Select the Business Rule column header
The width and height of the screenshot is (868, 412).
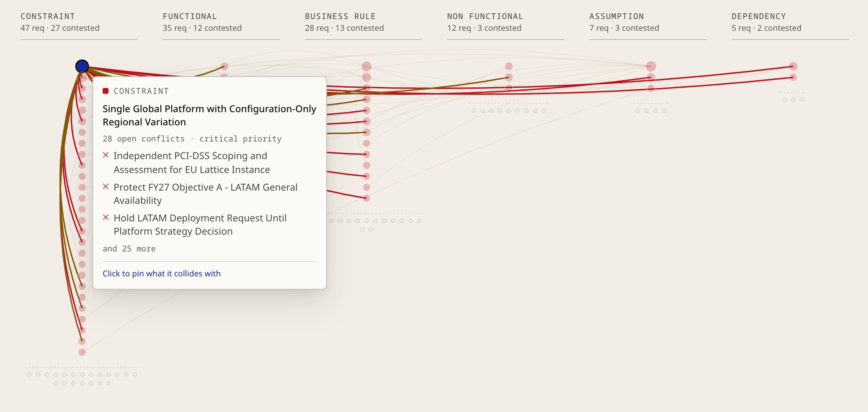pyautogui.click(x=364, y=22)
